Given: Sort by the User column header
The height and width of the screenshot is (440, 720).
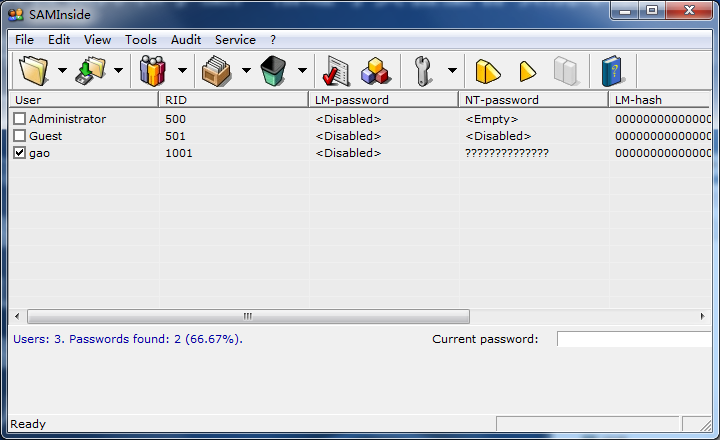Looking at the screenshot, I should pyautogui.click(x=84, y=100).
